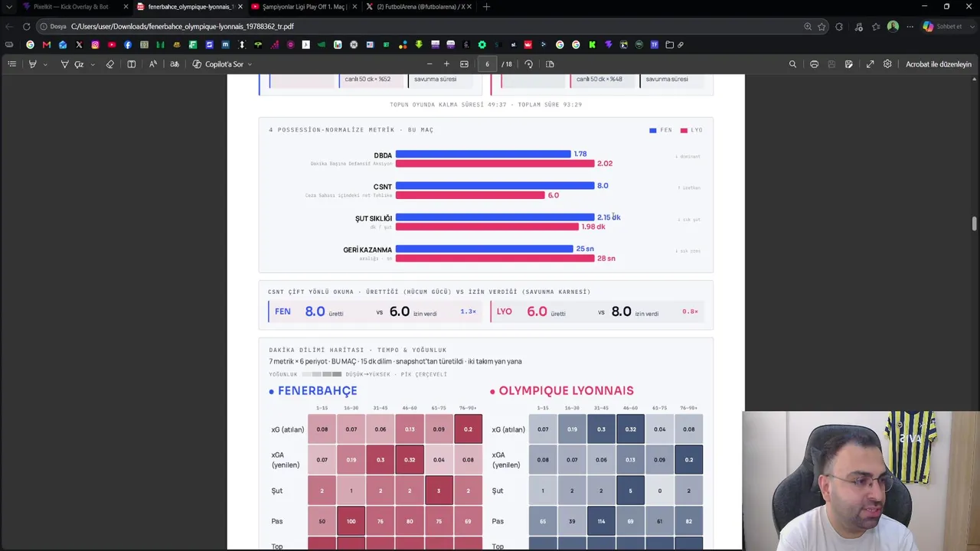Click the save as icon

click(848, 64)
